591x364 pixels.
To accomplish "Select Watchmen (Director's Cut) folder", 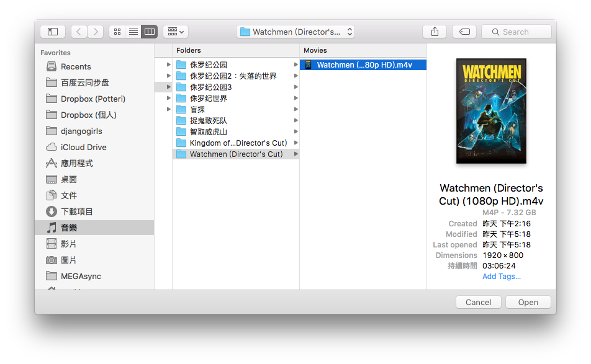I will click(235, 154).
